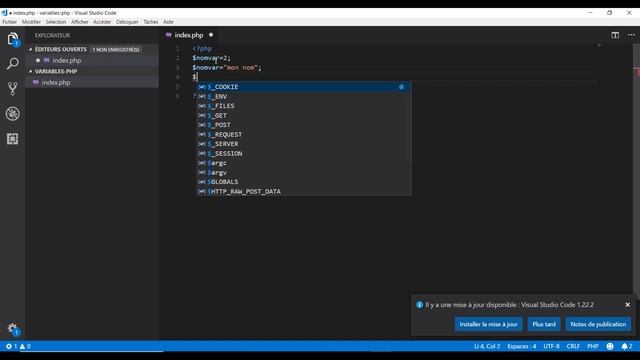
Task: Click the <?php line in editor
Action: pyautogui.click(x=202, y=49)
